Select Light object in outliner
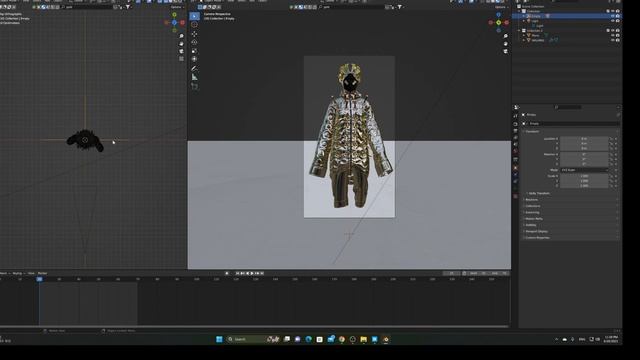 535,21
